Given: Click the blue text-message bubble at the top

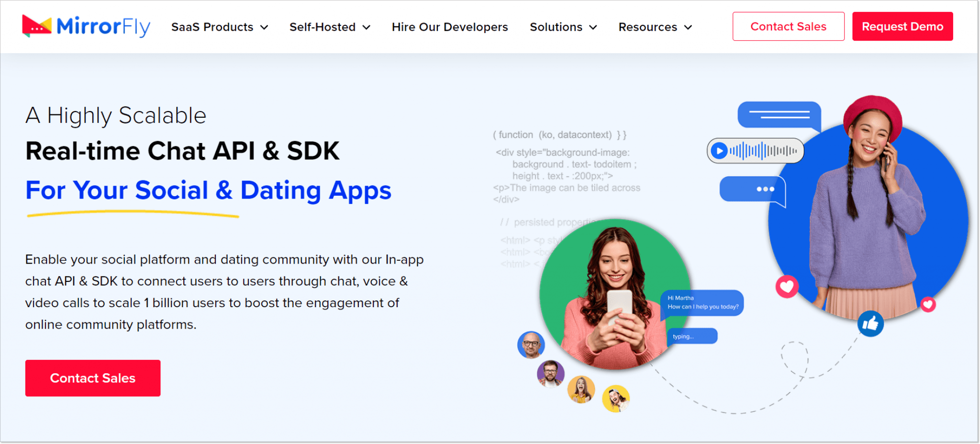Looking at the screenshot, I should [779, 115].
